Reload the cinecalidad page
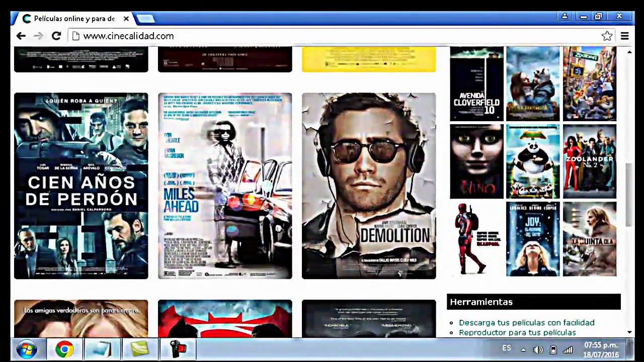This screenshot has width=644, height=362. [56, 36]
